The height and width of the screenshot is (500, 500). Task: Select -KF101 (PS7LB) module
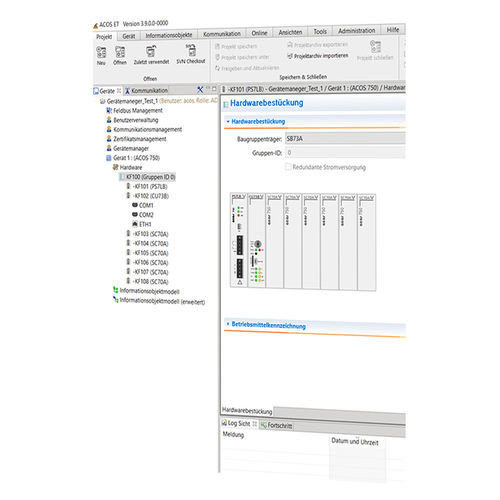point(147,186)
